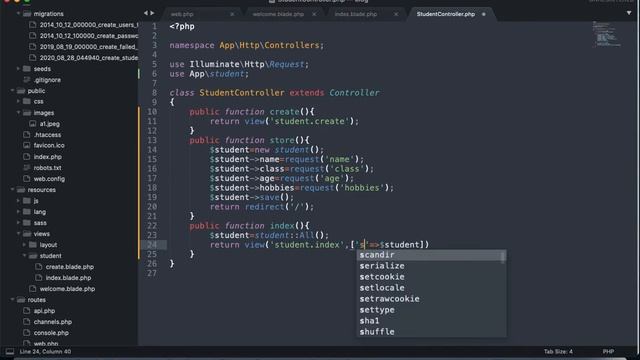
Task: Select setlocale autocomplete suggestion
Action: [429, 288]
